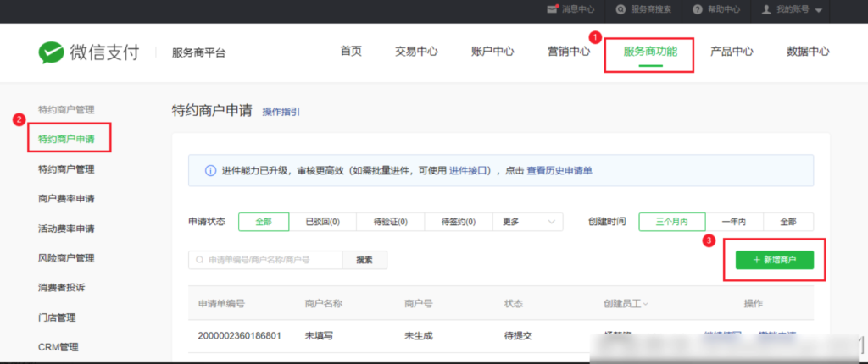
Task: Filter by 已驳回(0) status
Action: point(322,222)
